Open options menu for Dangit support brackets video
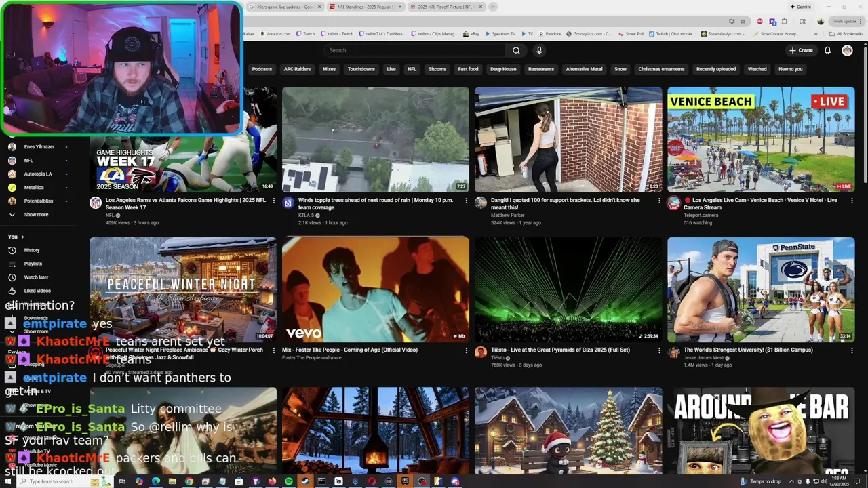 [659, 201]
